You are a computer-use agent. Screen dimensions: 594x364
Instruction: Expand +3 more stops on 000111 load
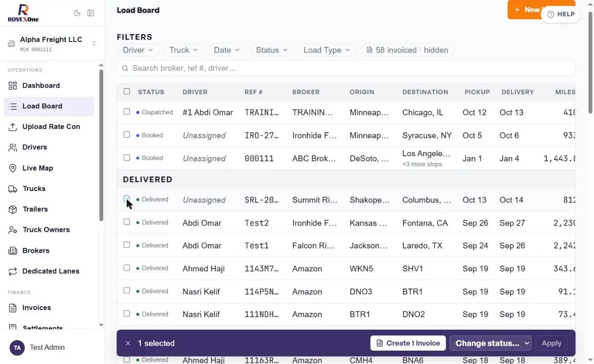(x=422, y=164)
